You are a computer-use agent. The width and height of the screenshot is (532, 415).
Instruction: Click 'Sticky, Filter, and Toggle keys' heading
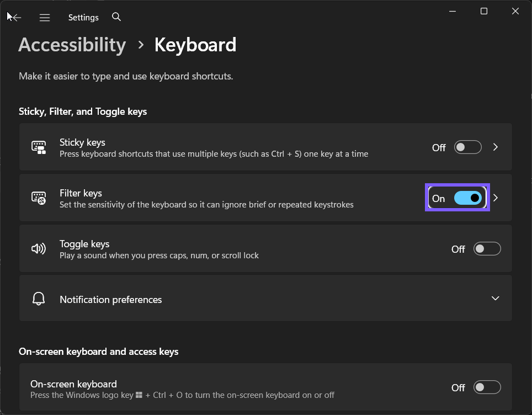click(x=83, y=111)
